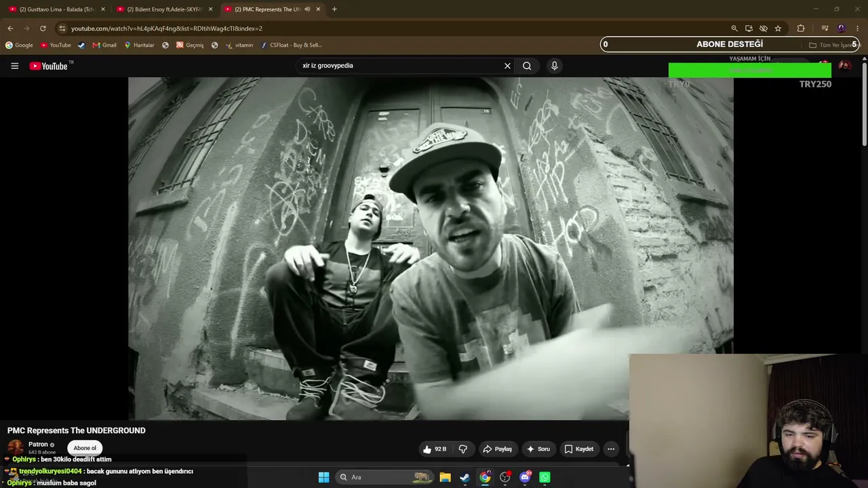Open the zoom magnifier in address bar
This screenshot has width=868, height=488.
(x=734, y=28)
